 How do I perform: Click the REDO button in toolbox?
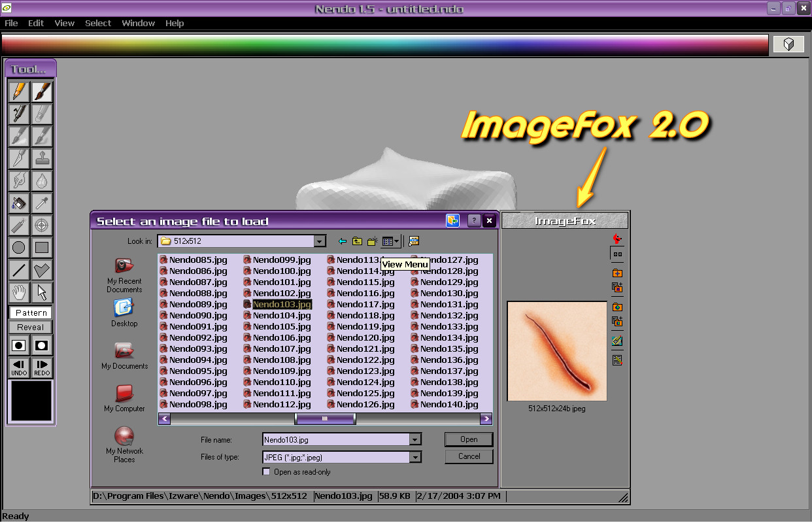click(42, 367)
